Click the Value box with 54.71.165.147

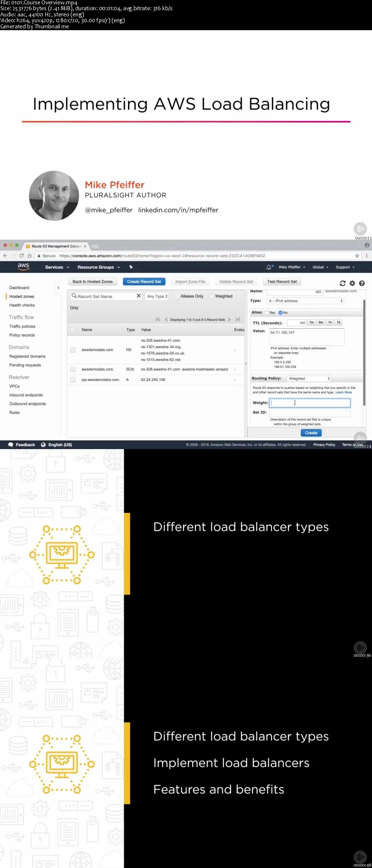click(x=307, y=337)
